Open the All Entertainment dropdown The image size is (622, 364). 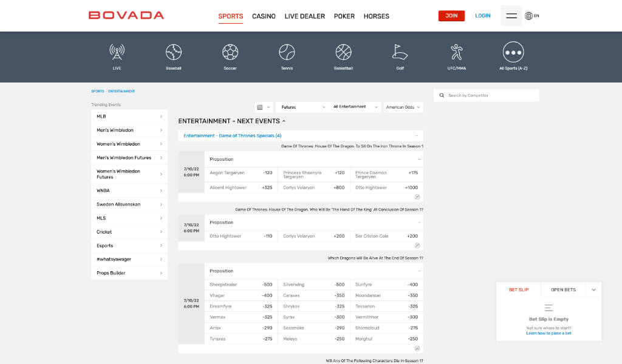coord(355,107)
